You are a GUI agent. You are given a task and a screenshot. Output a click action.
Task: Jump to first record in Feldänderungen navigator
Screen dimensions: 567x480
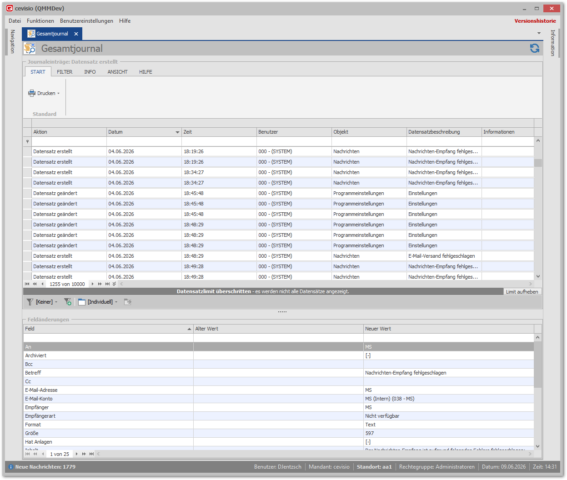point(27,454)
